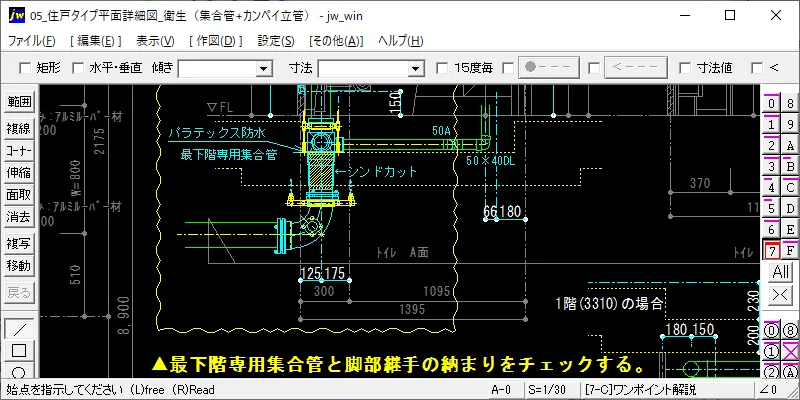Click into the 傾き input field
Viewport: 800px width, 400px height.
[x=217, y=68]
